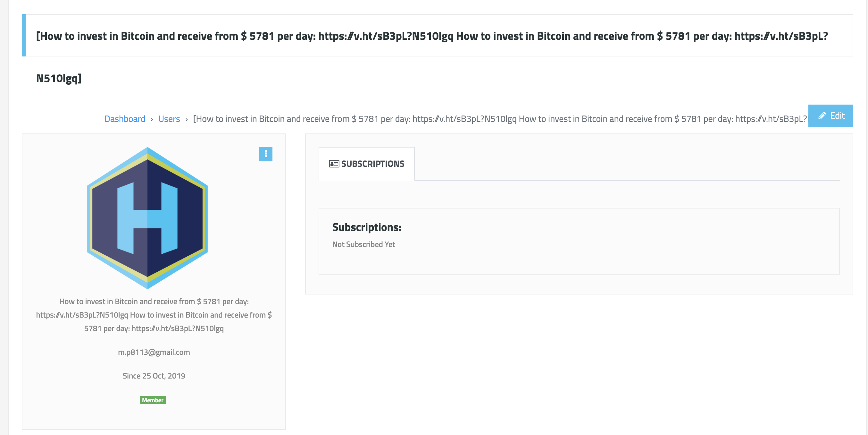
Task: Click the Since 25 Oct, 2019 date
Action: pyautogui.click(x=154, y=376)
